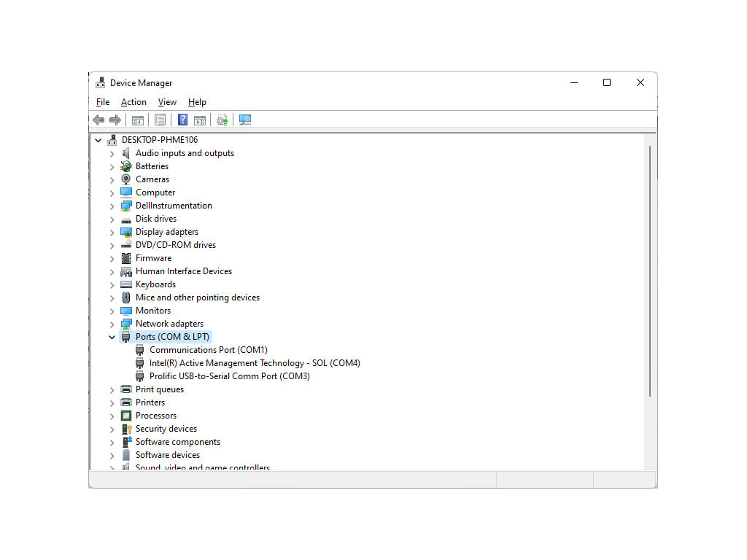Click the Software components icon
Image resolution: width=747 pixels, height=560 pixels.
[125, 442]
